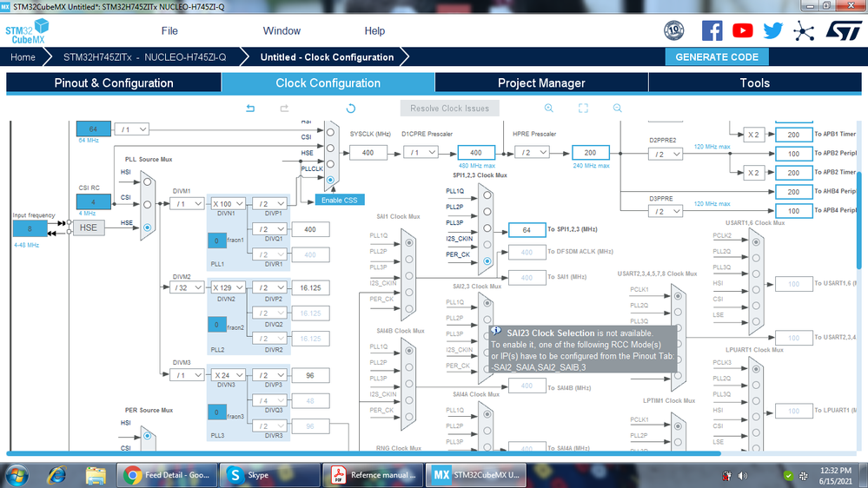
Task: Click the taskbar clock 12:32 PM
Action: [x=836, y=475]
